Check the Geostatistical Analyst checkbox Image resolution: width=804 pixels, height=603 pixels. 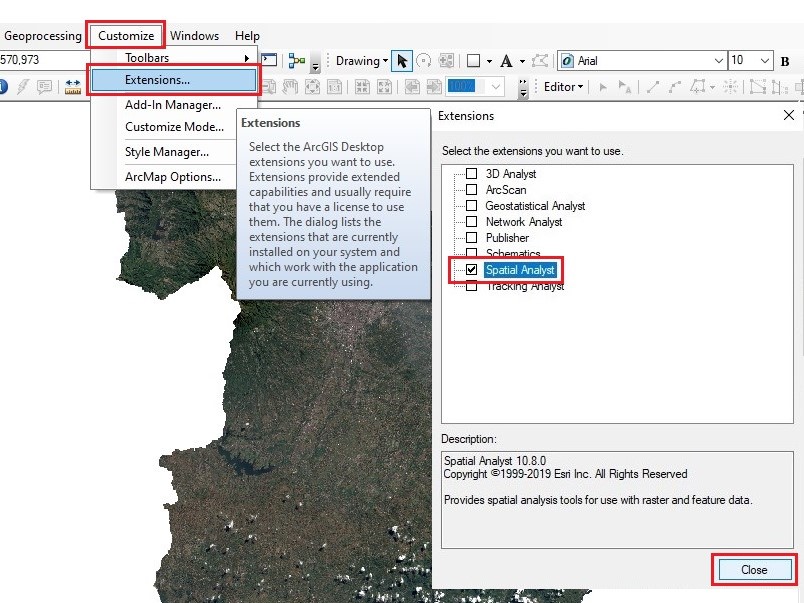point(471,206)
